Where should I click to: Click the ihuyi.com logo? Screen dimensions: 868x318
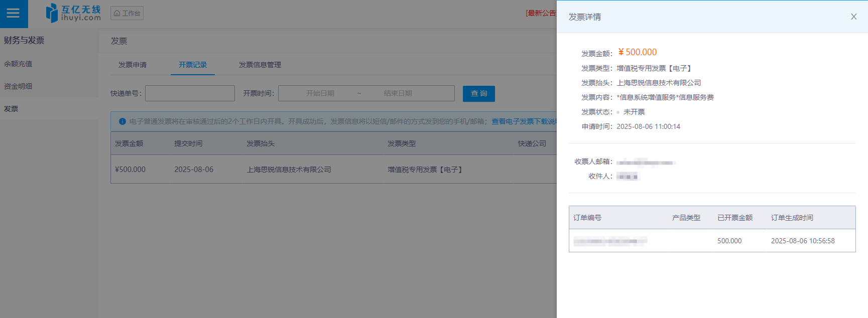point(73,13)
